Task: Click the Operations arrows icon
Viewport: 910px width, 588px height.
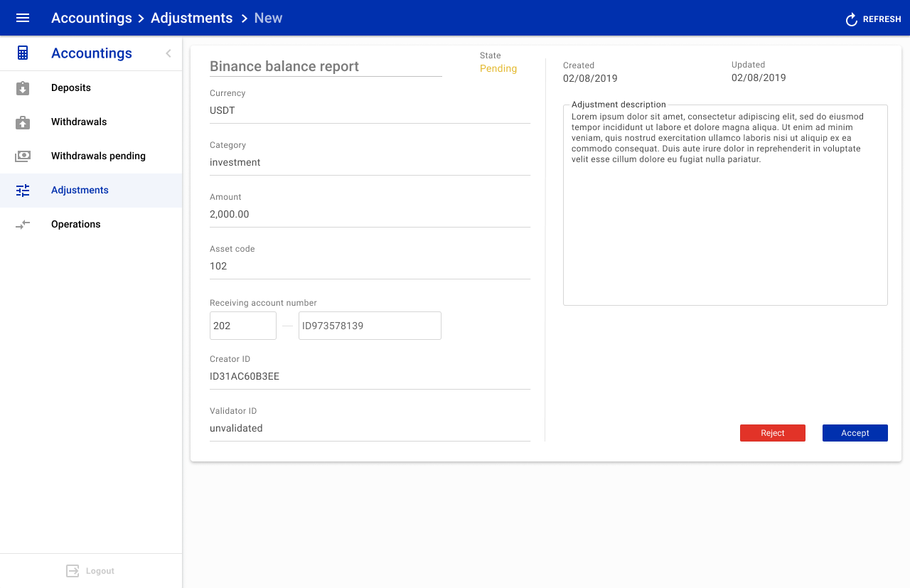Action: (23, 225)
